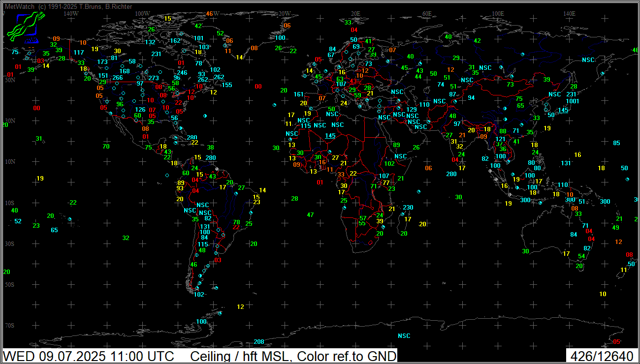Click the cyan value 87
The image size is (640, 364).
[x=453, y=94]
